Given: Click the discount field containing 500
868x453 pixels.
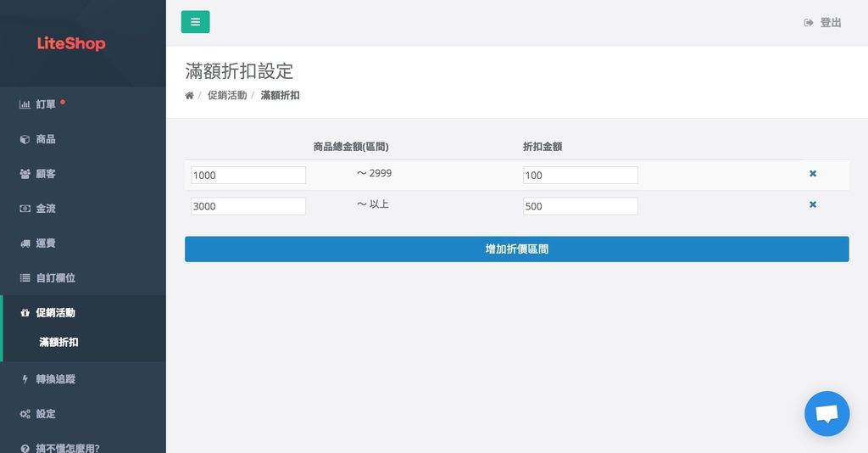Looking at the screenshot, I should click(x=580, y=206).
